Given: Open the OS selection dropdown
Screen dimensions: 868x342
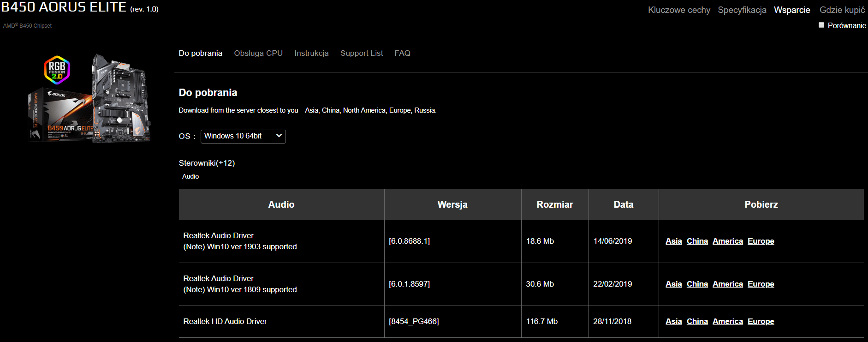Looking at the screenshot, I should pos(243,136).
